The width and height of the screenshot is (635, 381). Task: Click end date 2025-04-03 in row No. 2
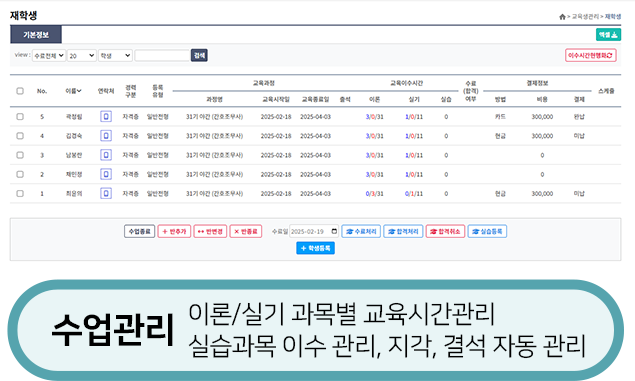click(x=315, y=174)
